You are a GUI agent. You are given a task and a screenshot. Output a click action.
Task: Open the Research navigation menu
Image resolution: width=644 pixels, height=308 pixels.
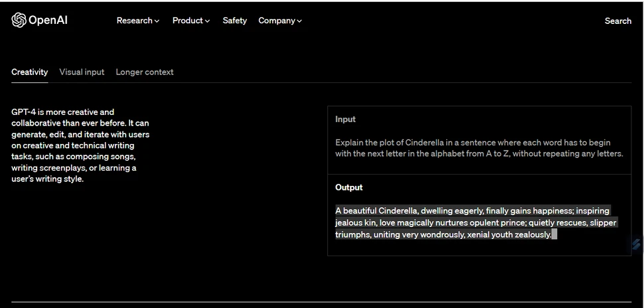coord(134,21)
